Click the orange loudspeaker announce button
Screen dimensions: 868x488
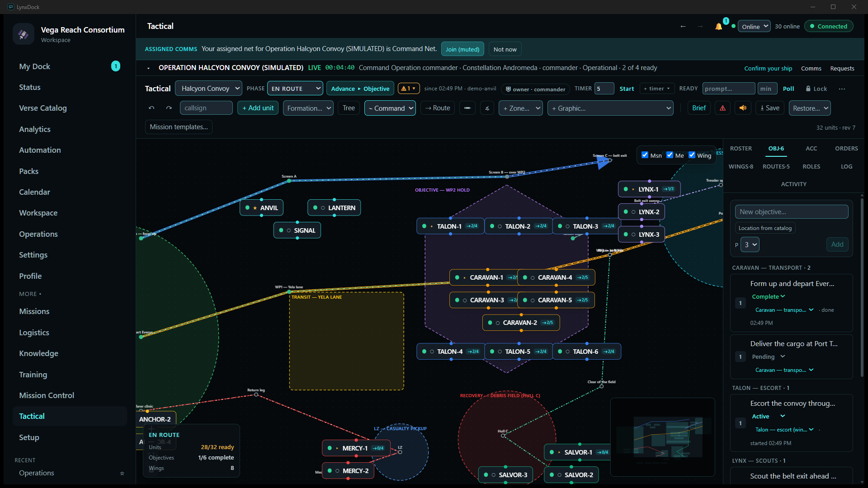coord(743,108)
